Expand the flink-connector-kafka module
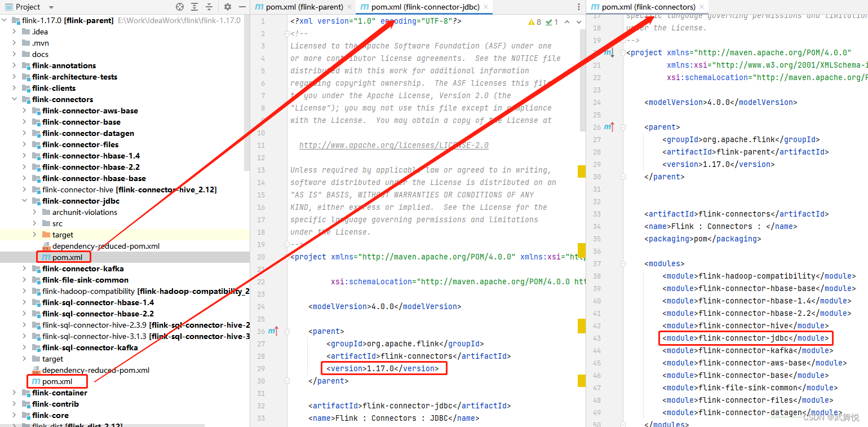The width and height of the screenshot is (868, 427). pos(25,268)
